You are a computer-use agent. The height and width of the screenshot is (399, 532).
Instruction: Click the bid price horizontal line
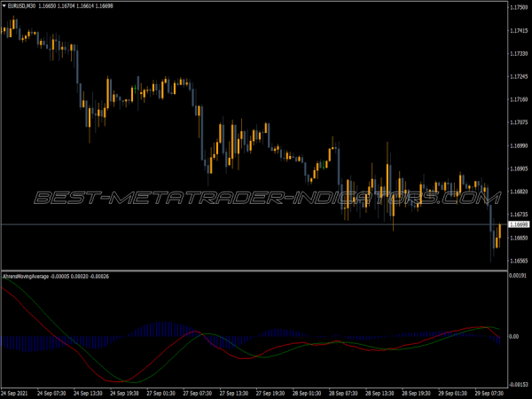click(254, 224)
